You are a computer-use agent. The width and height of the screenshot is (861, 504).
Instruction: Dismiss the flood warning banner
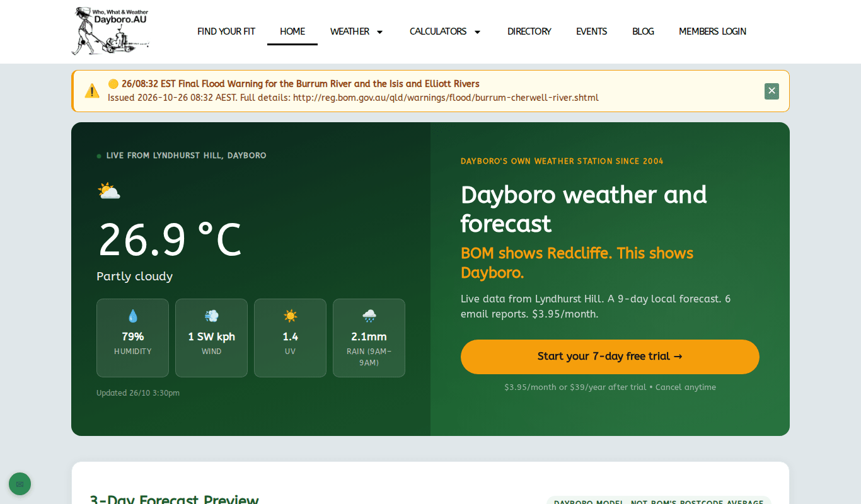(771, 91)
